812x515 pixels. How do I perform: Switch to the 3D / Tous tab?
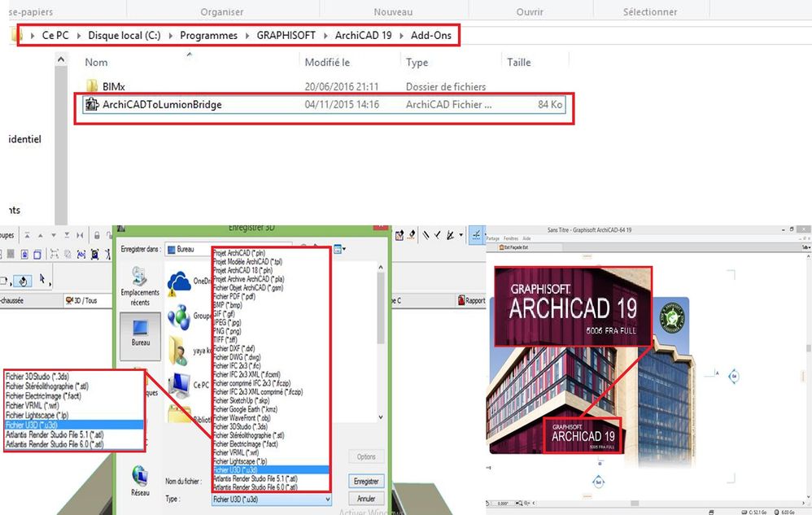(81, 300)
